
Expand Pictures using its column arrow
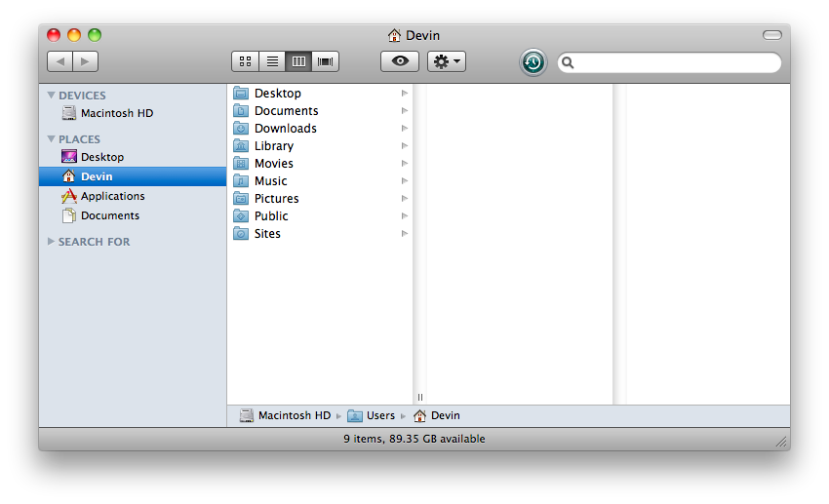[x=405, y=198]
